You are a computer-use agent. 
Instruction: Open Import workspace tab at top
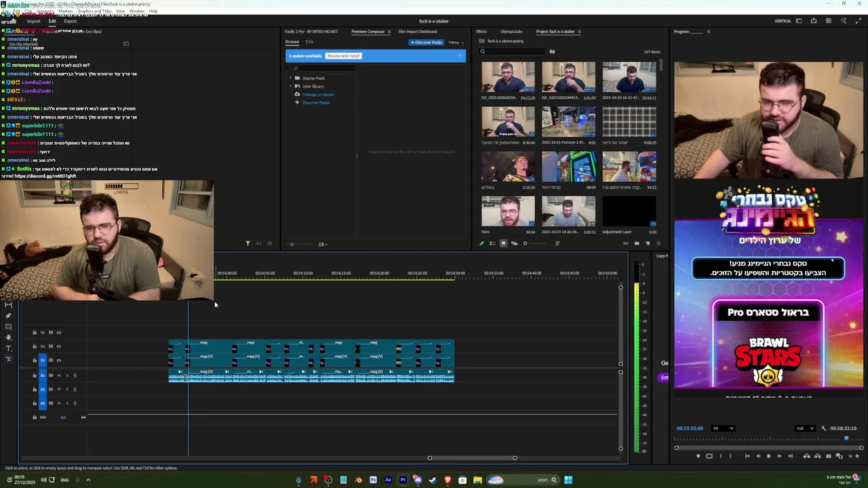coord(33,21)
